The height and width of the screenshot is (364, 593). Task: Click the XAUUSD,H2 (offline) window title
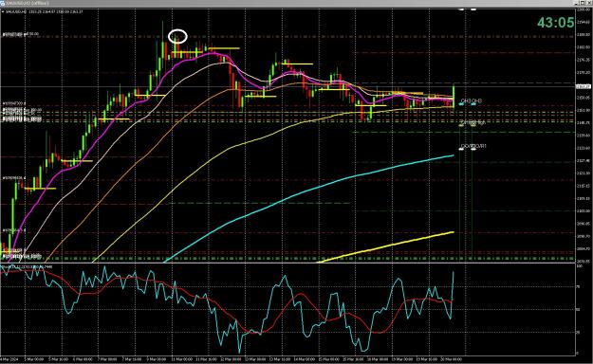27,3
